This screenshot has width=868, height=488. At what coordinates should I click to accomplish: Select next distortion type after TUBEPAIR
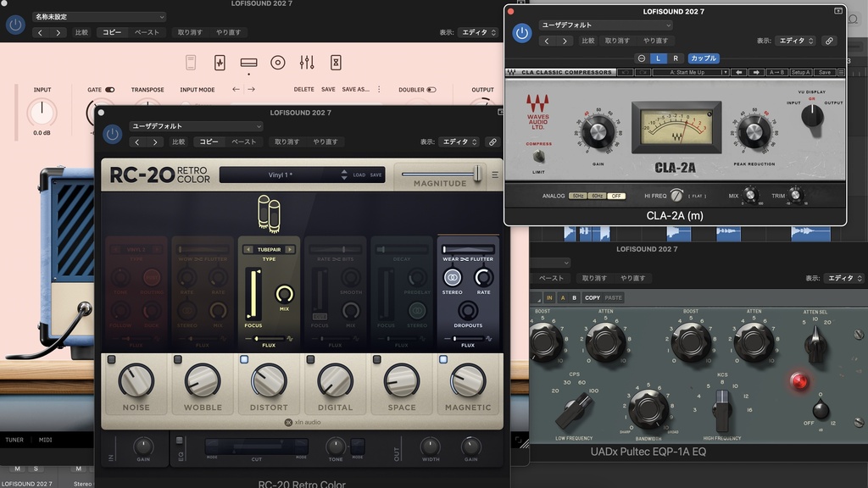click(290, 250)
